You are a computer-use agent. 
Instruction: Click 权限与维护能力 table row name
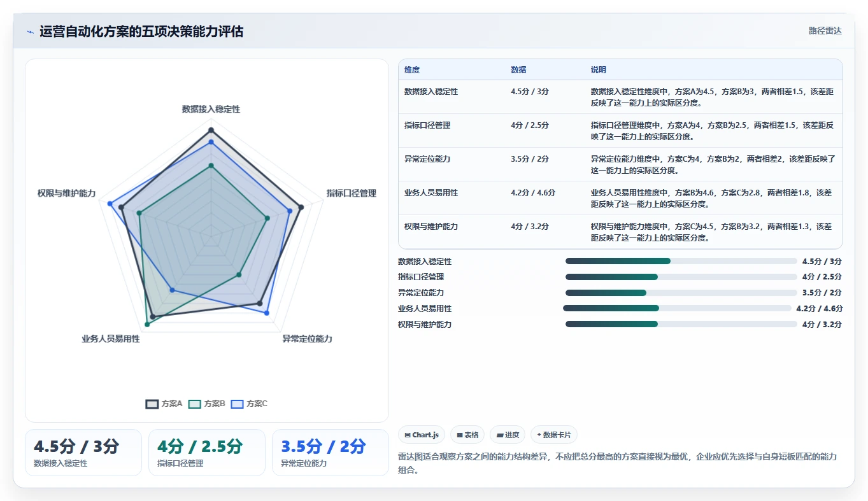point(431,227)
